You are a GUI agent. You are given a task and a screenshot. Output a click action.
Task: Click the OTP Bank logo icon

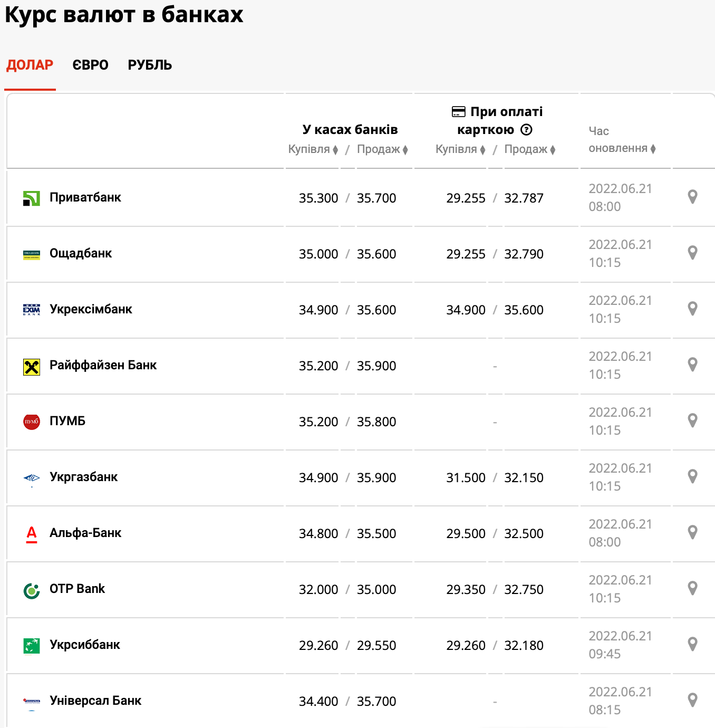point(32,590)
